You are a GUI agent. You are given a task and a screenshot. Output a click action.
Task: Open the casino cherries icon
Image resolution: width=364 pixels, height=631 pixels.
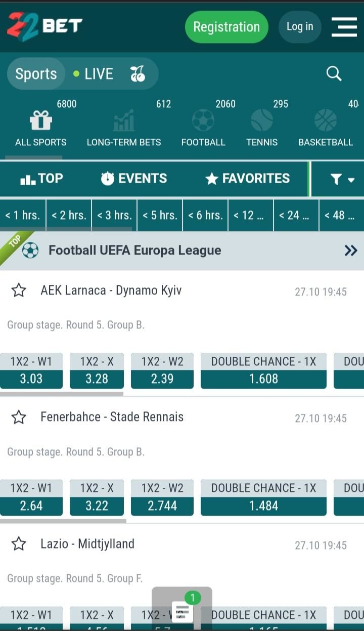point(138,74)
